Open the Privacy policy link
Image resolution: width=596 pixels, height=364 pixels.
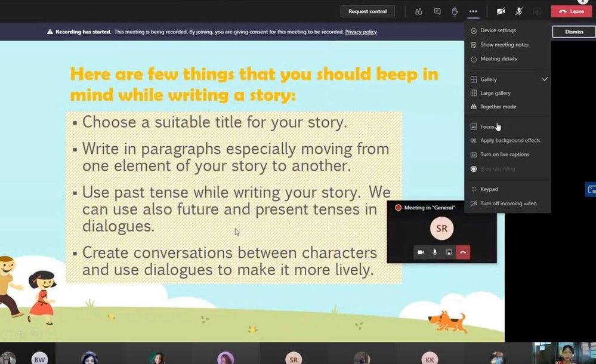(361, 32)
